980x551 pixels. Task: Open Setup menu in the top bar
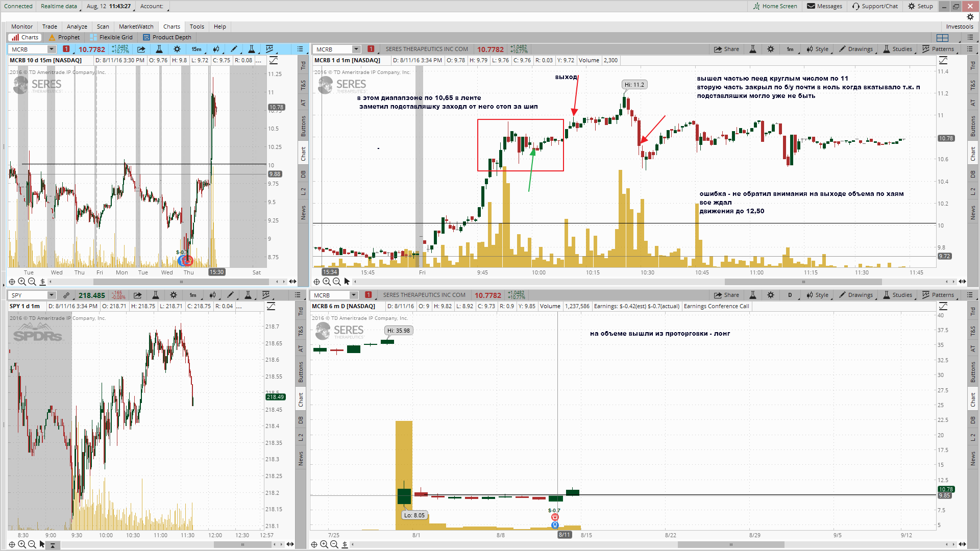coord(920,6)
